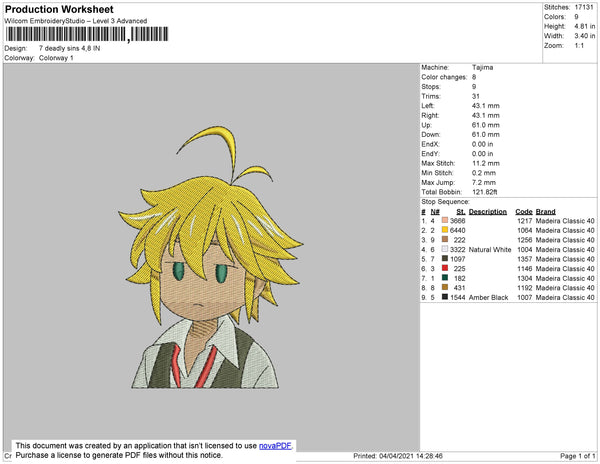Select code '1146' for red thread
Image resolution: width=600 pixels, height=464 pixels.
[x=525, y=269]
